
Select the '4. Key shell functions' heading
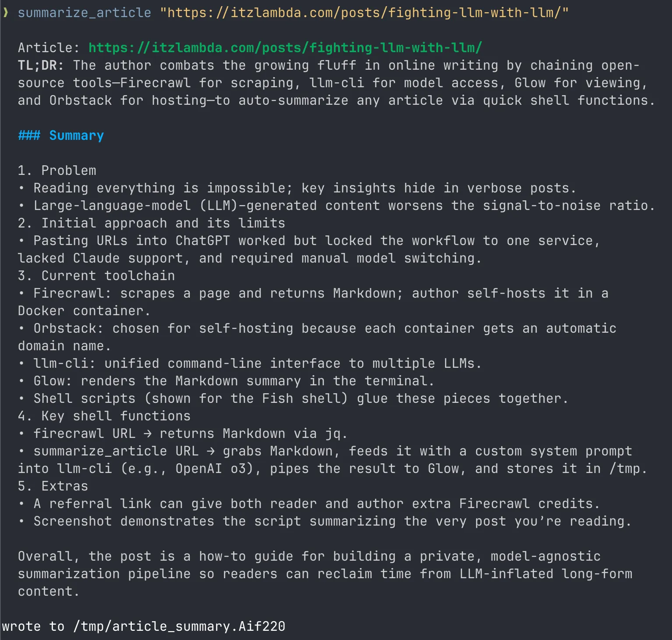coord(104,416)
